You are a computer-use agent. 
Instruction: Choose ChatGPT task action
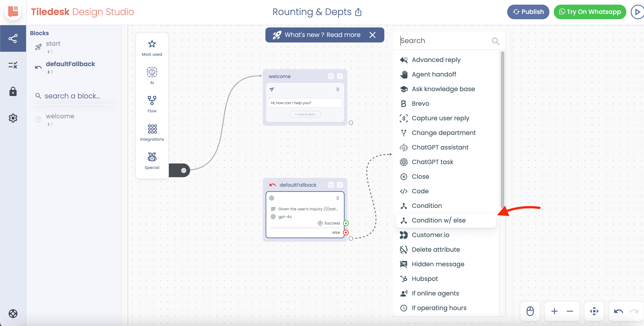pos(446,162)
